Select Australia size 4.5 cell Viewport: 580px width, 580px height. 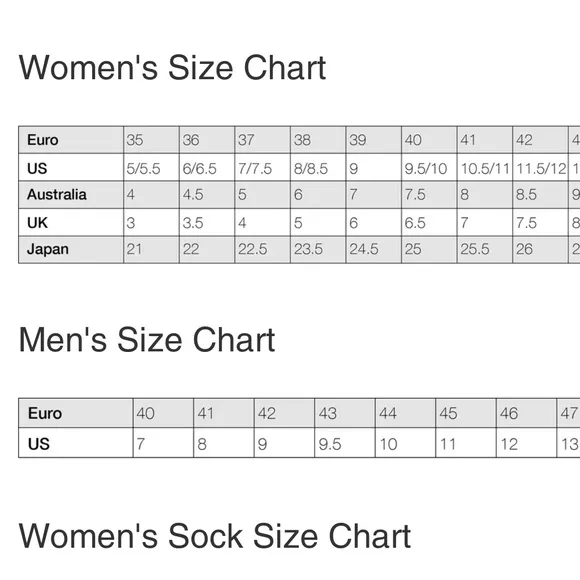click(x=207, y=195)
